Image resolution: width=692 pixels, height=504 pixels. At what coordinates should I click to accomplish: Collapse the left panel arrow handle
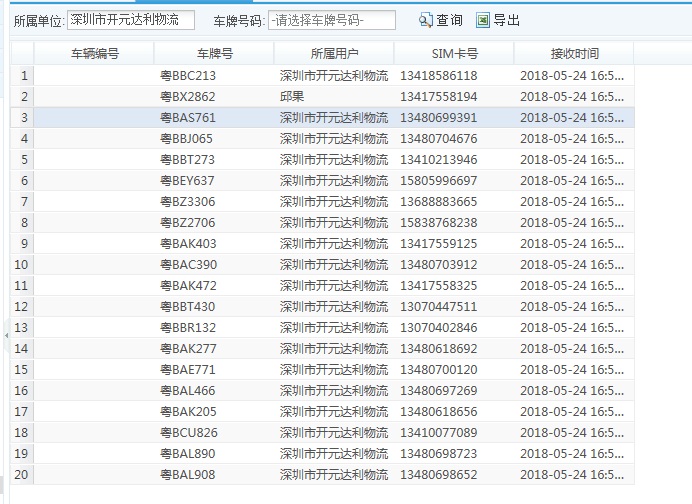[6, 336]
